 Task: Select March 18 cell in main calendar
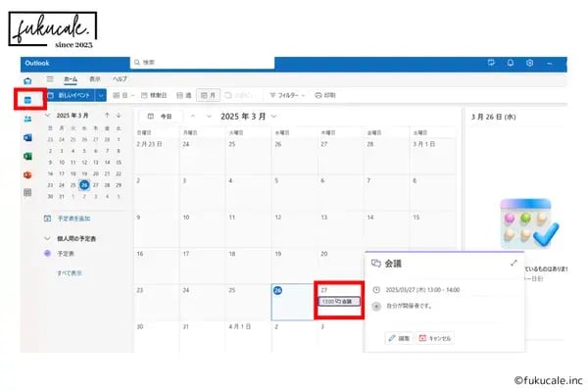coord(249,266)
